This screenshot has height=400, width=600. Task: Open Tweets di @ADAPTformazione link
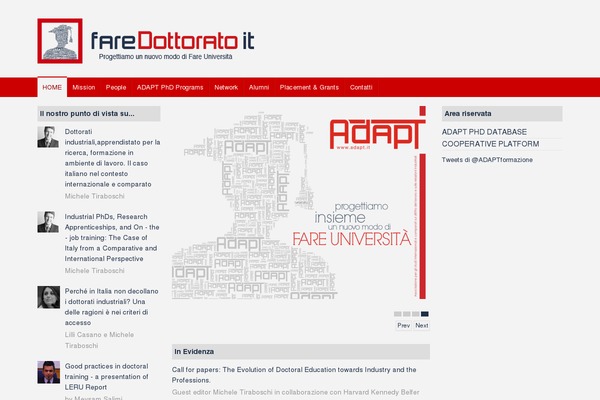487,160
